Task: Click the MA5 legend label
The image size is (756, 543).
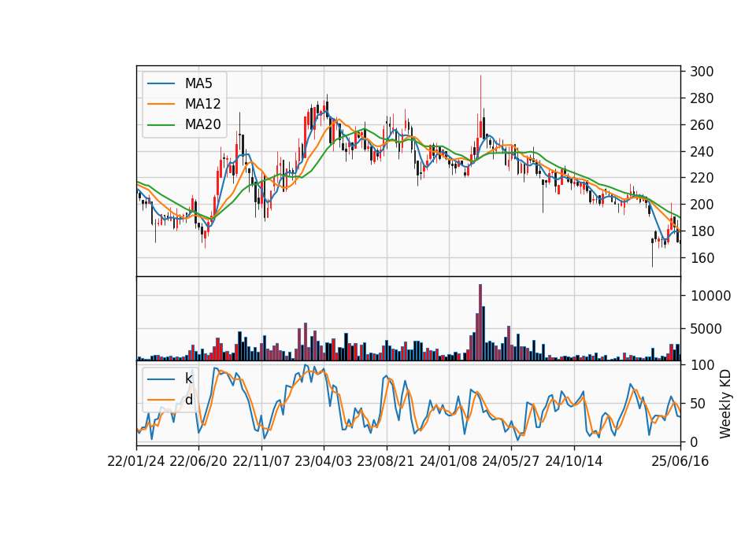Action: pyautogui.click(x=198, y=83)
